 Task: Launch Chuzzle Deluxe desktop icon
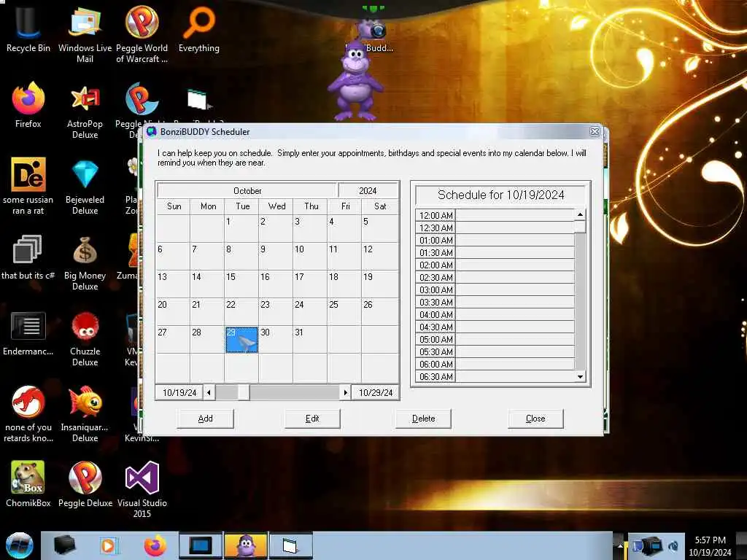coord(85,338)
